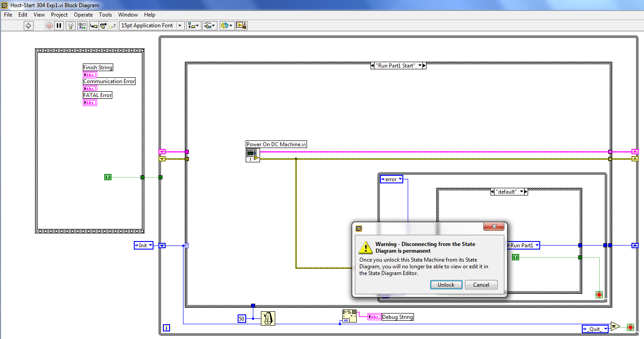Open the File menu
Screen dimensions: 644x339
pos(8,15)
